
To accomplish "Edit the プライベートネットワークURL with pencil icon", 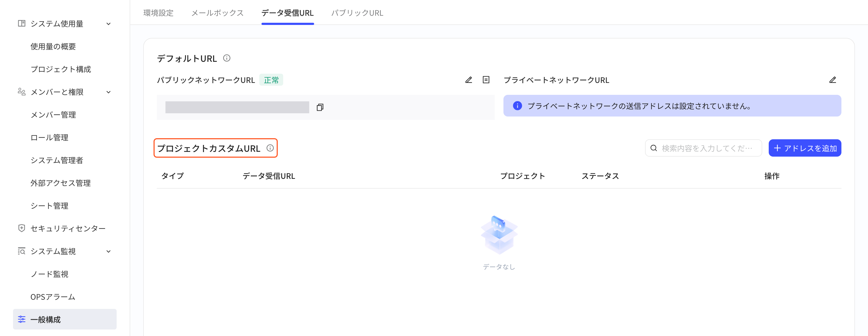I will pyautogui.click(x=833, y=80).
